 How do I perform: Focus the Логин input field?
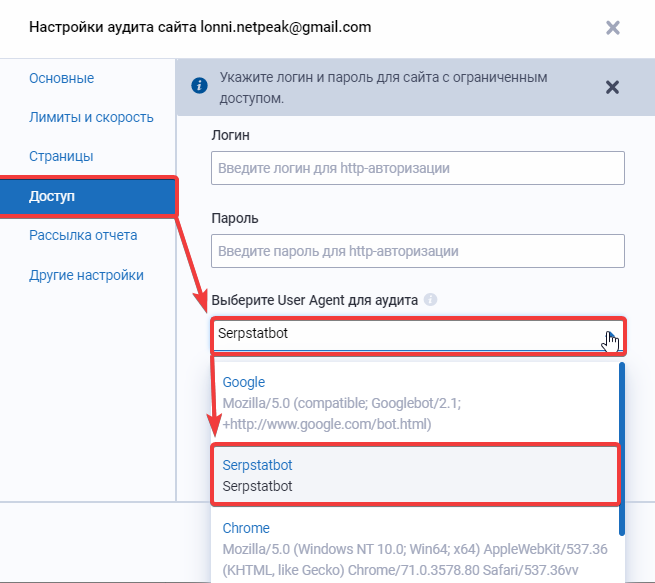tap(418, 168)
